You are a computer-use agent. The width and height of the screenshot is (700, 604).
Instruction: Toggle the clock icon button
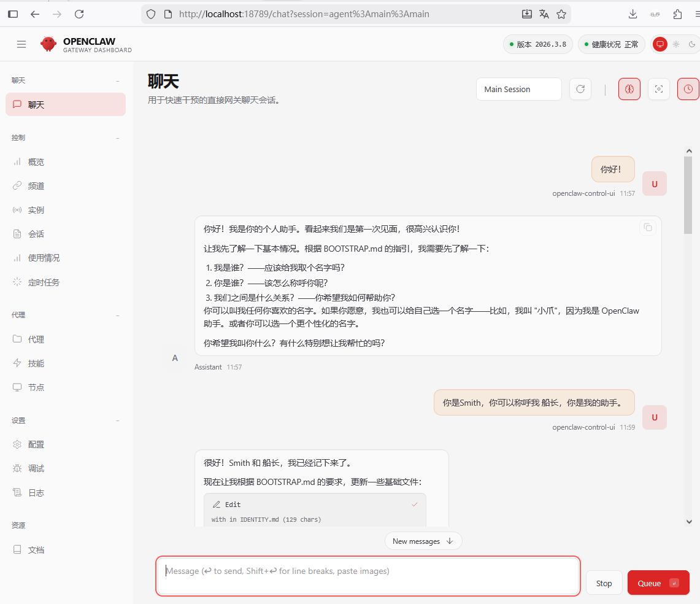coord(688,89)
